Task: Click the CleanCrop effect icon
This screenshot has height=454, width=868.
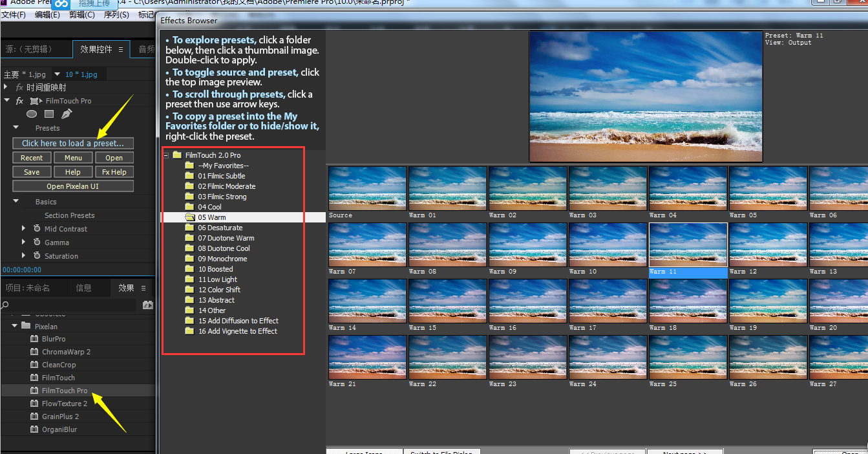Action: pyautogui.click(x=34, y=365)
